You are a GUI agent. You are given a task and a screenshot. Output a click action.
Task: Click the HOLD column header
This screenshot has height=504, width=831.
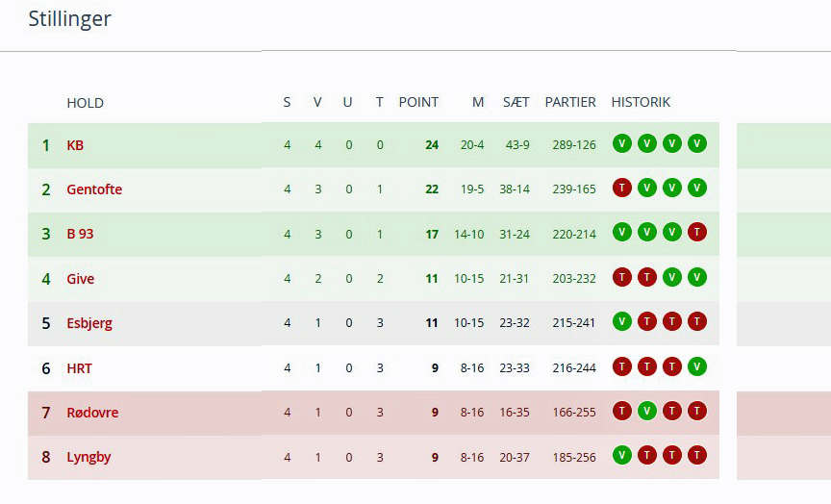click(85, 103)
